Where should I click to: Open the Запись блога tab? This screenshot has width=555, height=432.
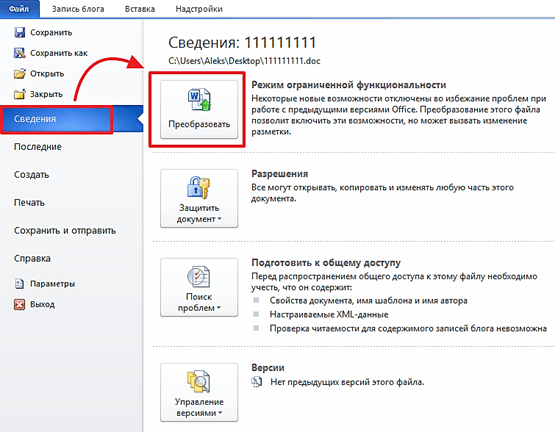[x=78, y=9]
